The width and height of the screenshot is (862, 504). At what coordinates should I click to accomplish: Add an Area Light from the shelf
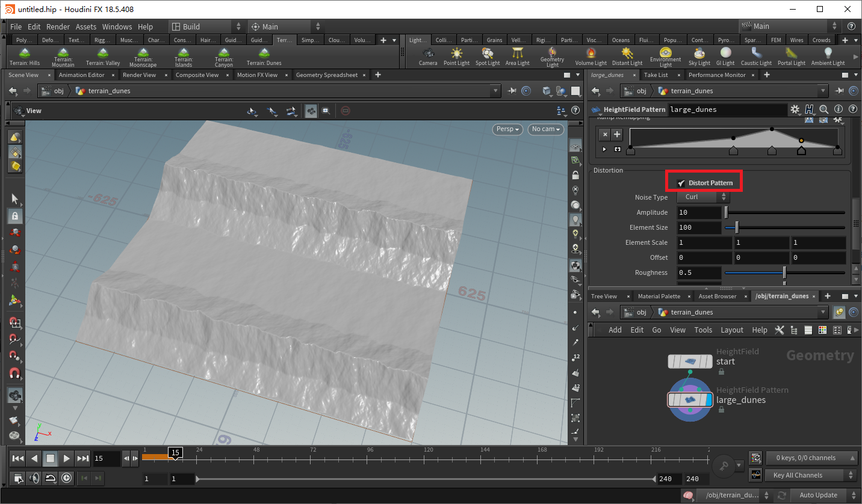click(x=517, y=57)
